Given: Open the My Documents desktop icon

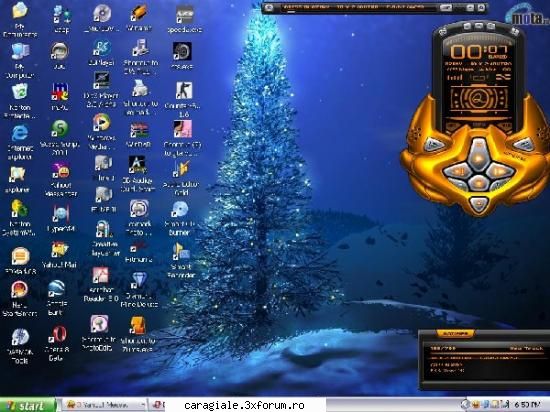Looking at the screenshot, I should click(20, 11).
